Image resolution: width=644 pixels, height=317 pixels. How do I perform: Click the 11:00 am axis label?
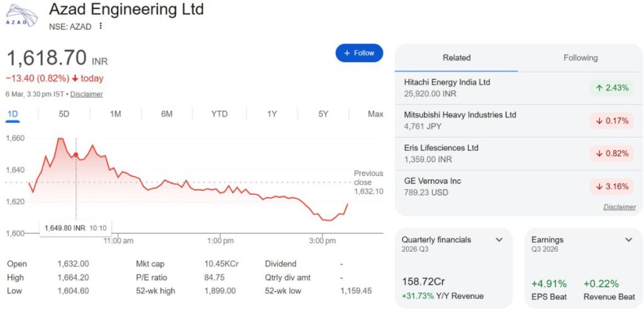119,241
